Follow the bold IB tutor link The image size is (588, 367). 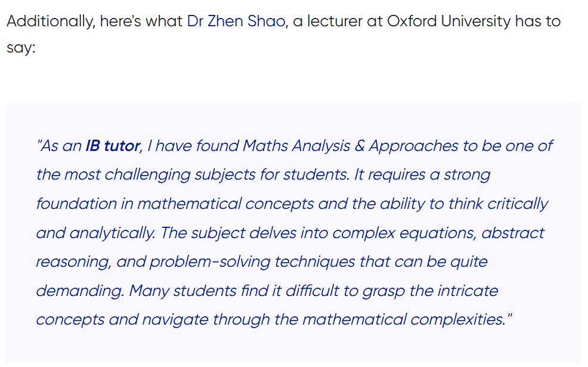tap(113, 146)
